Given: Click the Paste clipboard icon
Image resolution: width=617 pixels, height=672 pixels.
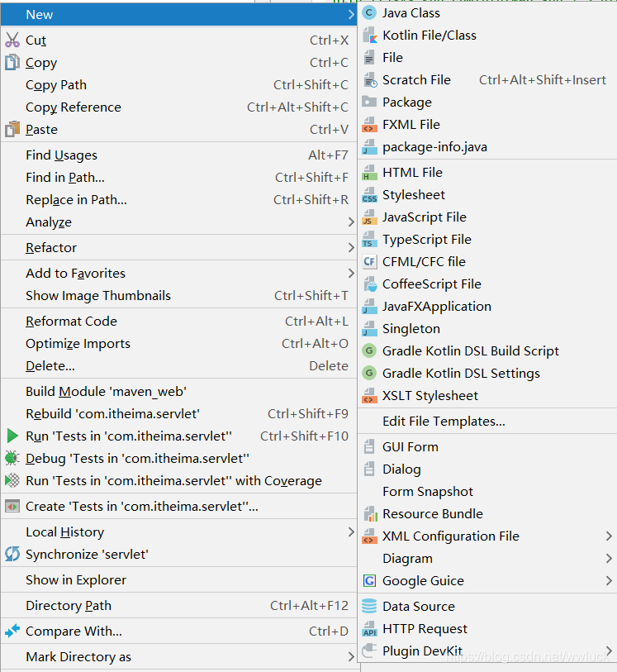Looking at the screenshot, I should pos(12,129).
